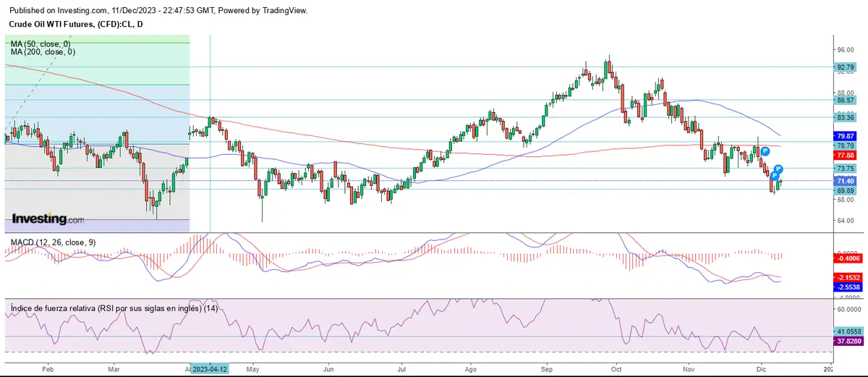
Task: Click the Published on Investing.com header text
Action: tap(155, 10)
